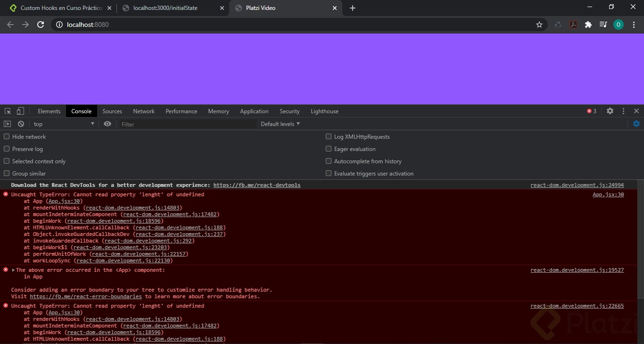This screenshot has height=344, width=644.
Task: Show the console sidebar
Action: (x=7, y=124)
